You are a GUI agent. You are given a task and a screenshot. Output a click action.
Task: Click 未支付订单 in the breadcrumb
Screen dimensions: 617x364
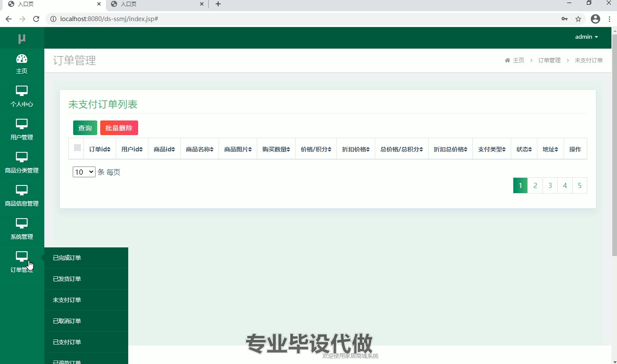pyautogui.click(x=589, y=60)
